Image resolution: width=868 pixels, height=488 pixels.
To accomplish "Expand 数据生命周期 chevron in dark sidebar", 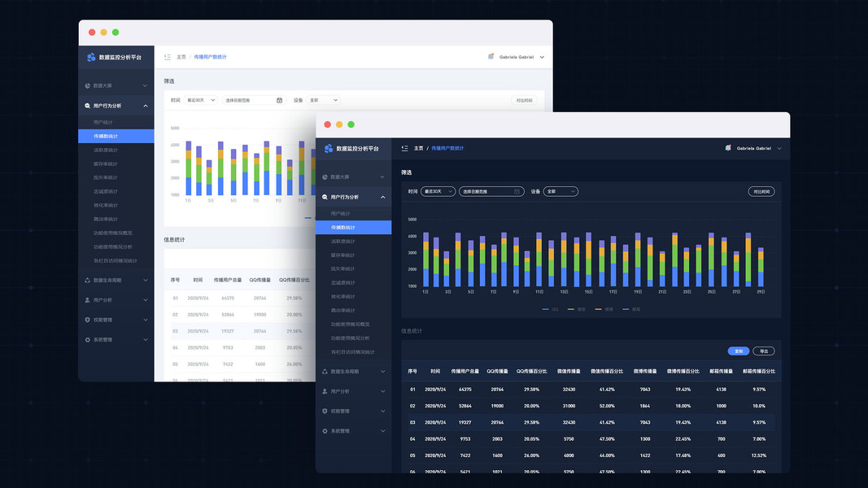I will point(382,371).
